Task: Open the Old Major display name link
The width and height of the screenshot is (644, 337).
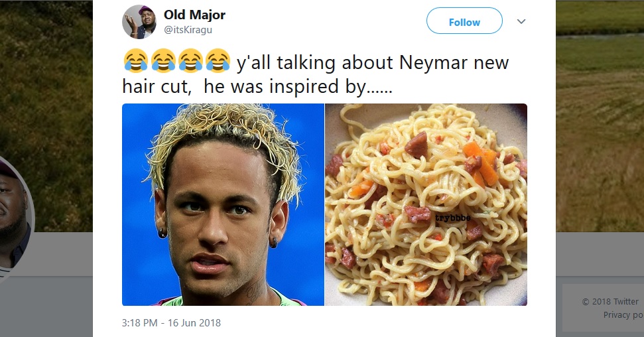Action: tap(194, 15)
